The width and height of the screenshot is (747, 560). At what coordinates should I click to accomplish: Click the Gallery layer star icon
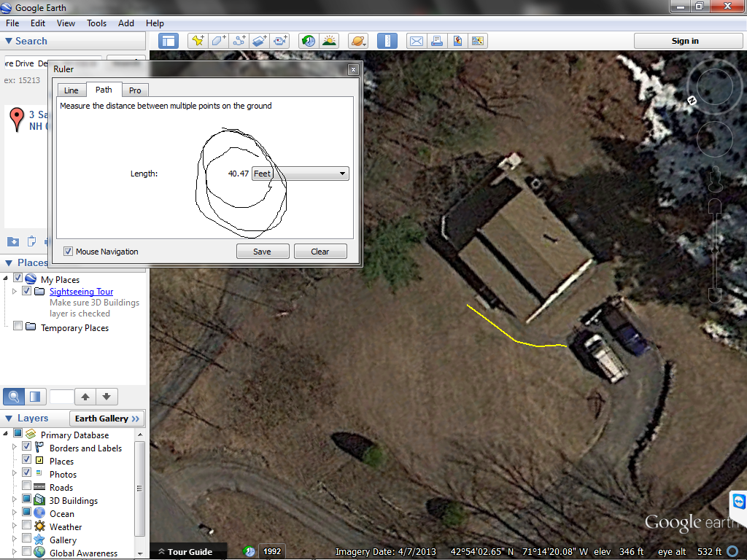pos(39,540)
